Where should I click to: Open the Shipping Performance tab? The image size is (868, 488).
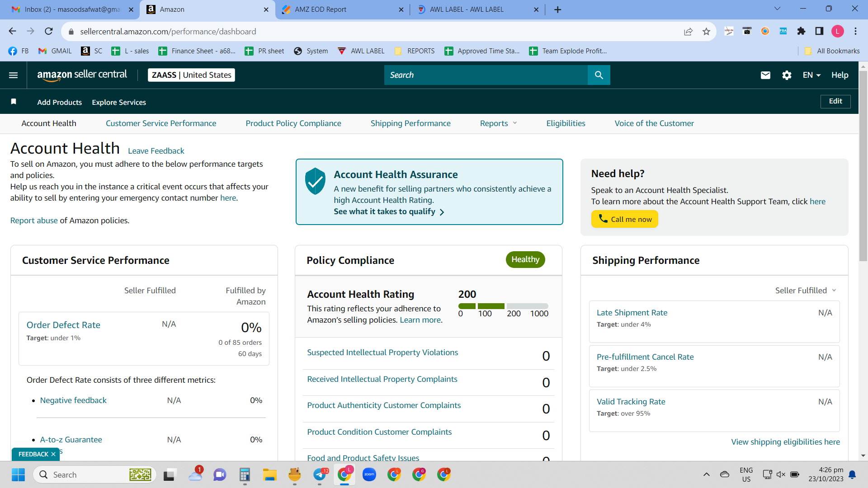(x=410, y=123)
